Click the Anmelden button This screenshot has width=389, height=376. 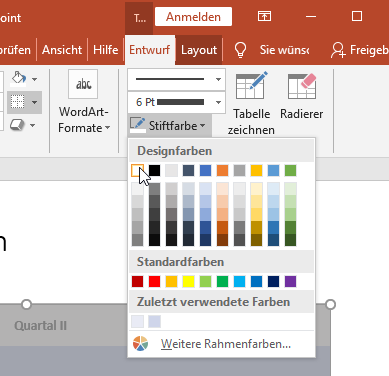pyautogui.click(x=193, y=17)
